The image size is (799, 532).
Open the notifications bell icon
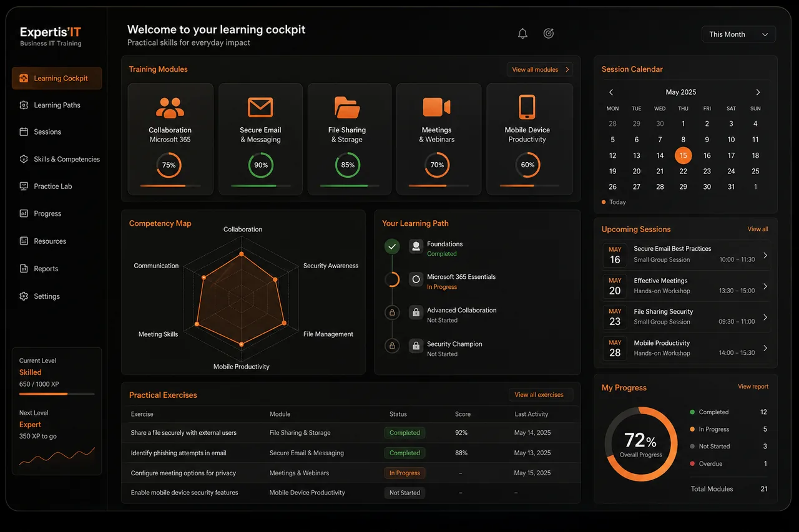point(522,34)
